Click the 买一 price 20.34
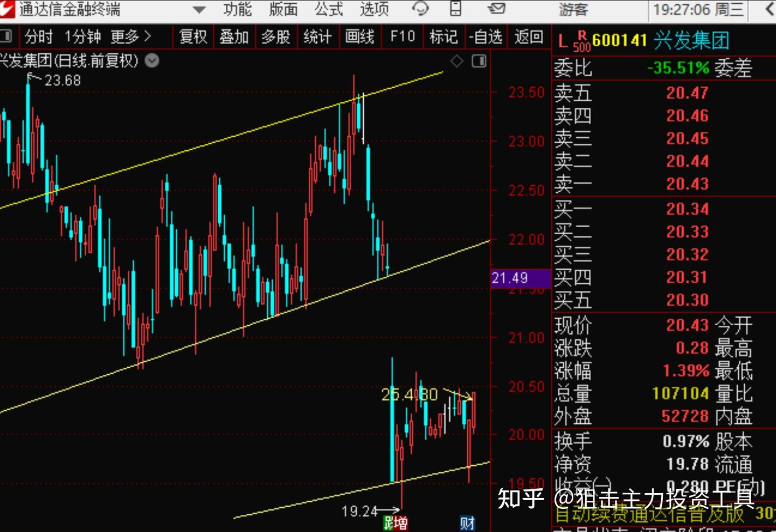This screenshot has width=776, height=532. [x=688, y=209]
